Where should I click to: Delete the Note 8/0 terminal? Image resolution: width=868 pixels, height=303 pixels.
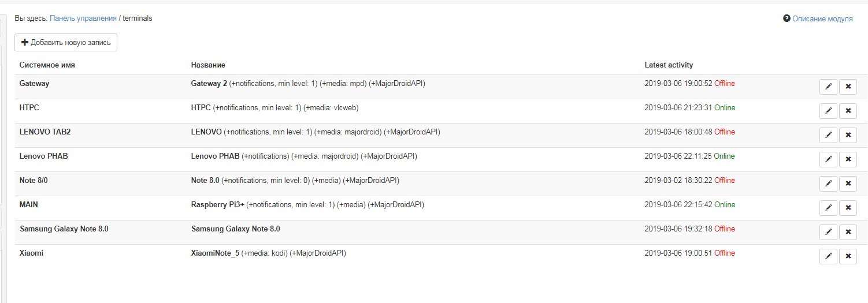pyautogui.click(x=848, y=184)
